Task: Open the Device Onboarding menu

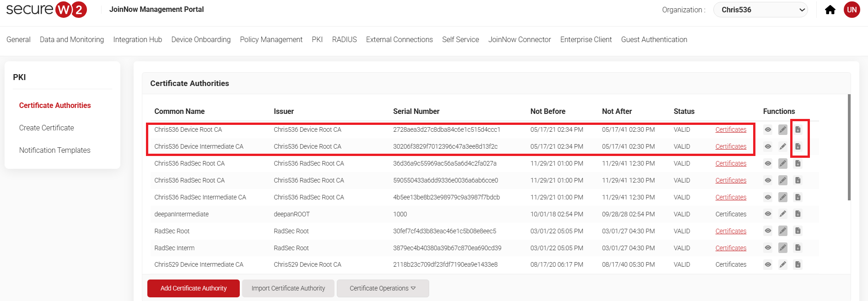Action: point(201,40)
